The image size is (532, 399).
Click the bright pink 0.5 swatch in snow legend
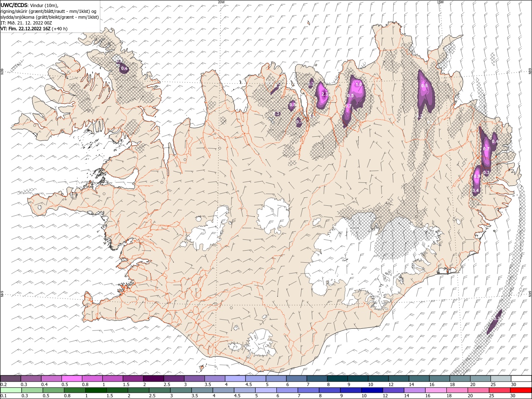click(72, 379)
